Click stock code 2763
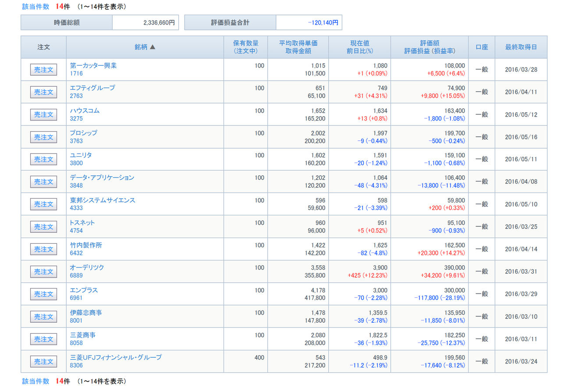This screenshot has height=392, width=561. [76, 96]
